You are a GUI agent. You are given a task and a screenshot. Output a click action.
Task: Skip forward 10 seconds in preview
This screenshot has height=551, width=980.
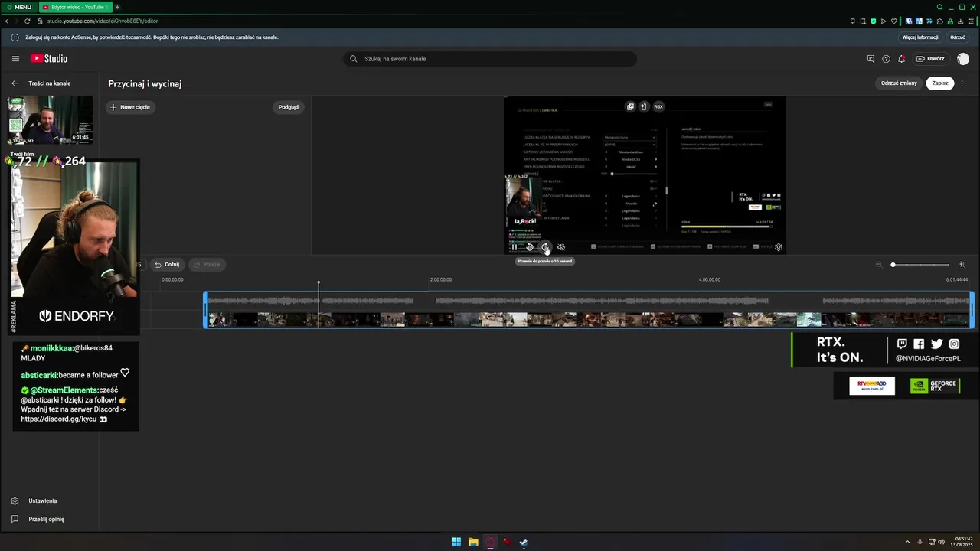(x=545, y=247)
